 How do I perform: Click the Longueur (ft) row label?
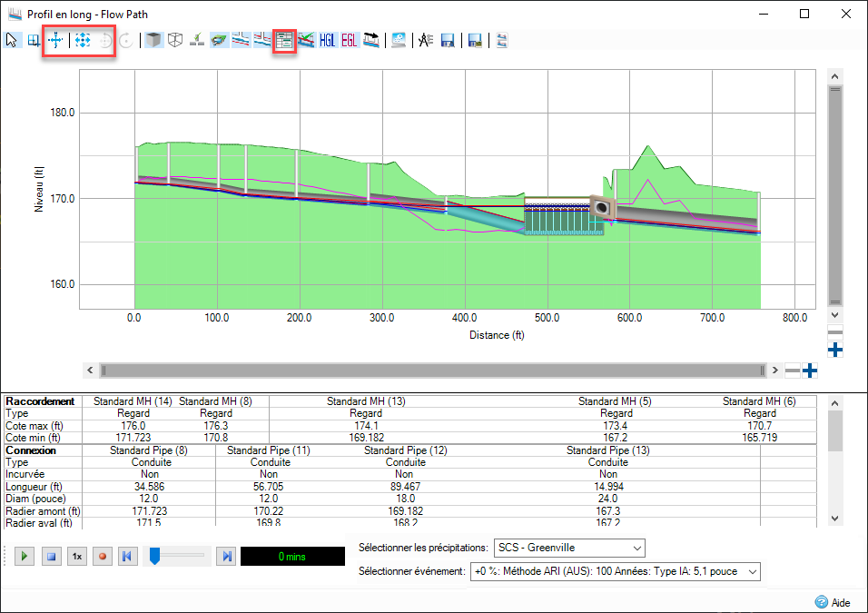(34, 487)
